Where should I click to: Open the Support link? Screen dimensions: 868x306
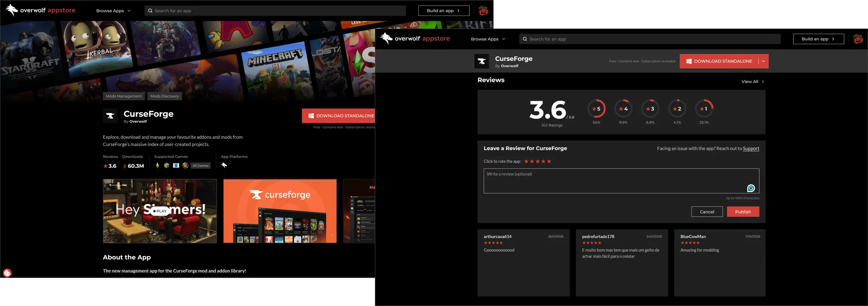751,149
